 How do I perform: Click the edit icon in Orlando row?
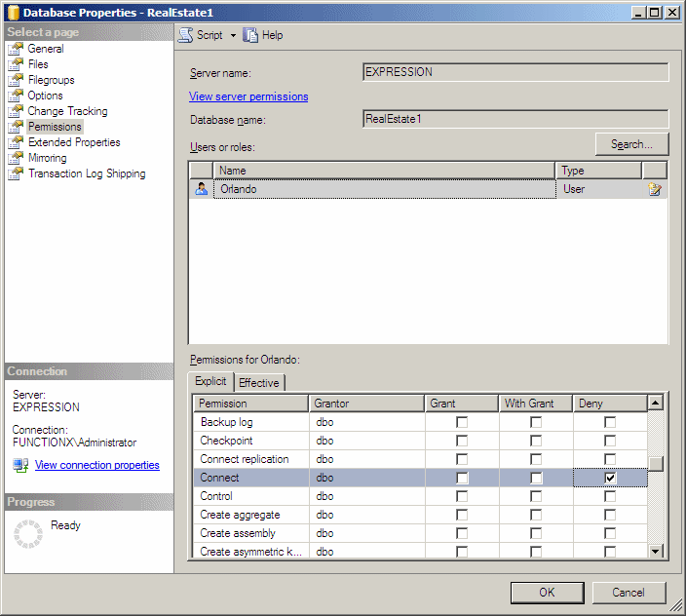(655, 189)
